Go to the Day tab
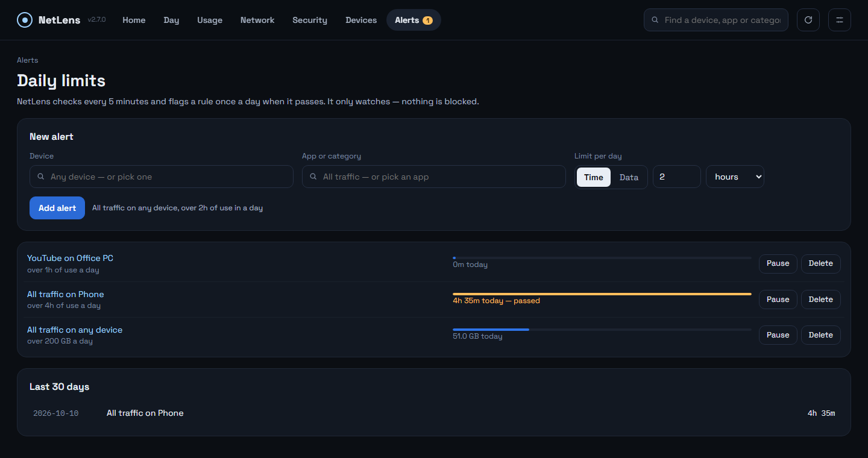Viewport: 868px width, 458px height. 171,20
